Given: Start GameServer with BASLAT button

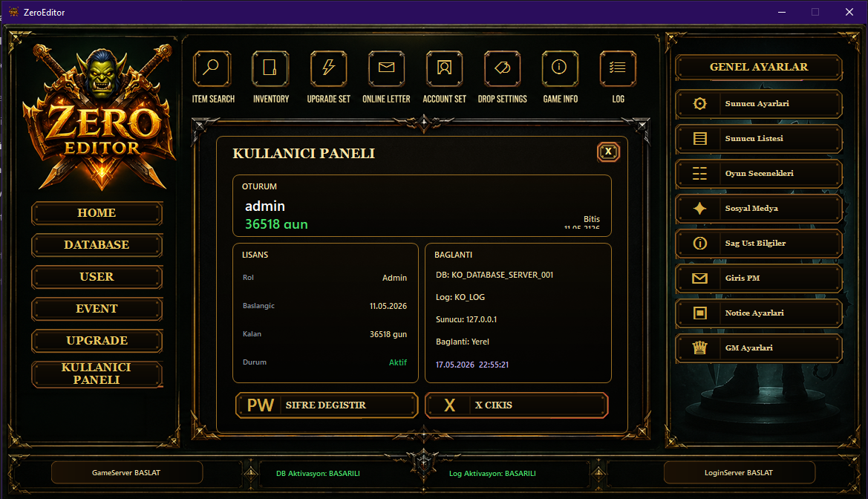Looking at the screenshot, I should coord(127,473).
